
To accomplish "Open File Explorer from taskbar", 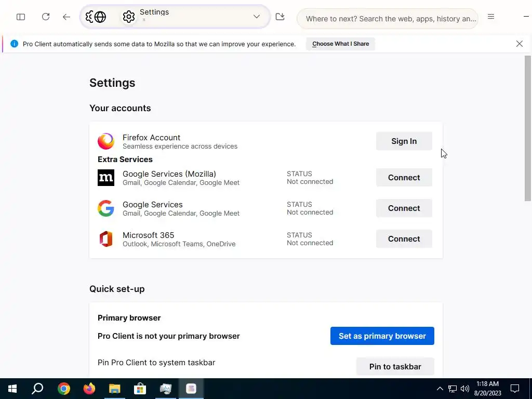I will (115, 389).
